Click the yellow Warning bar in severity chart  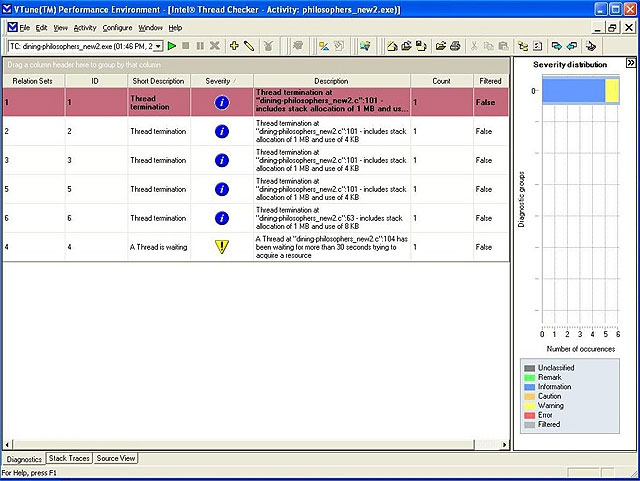tap(612, 90)
